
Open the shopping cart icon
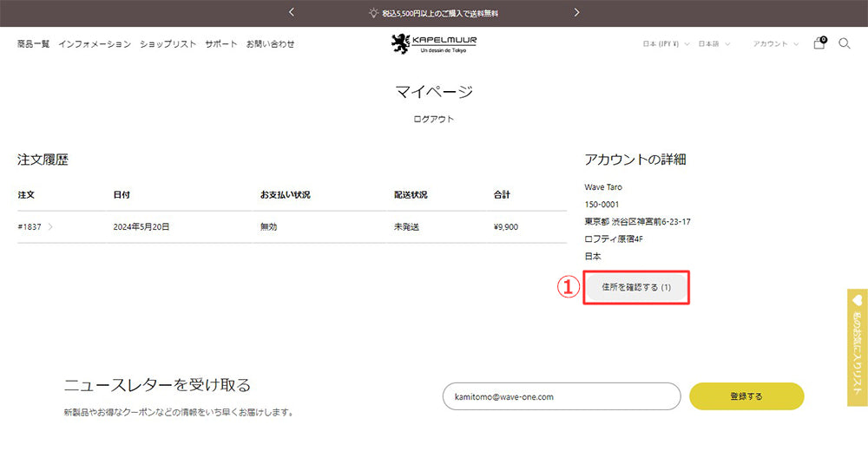(x=819, y=43)
